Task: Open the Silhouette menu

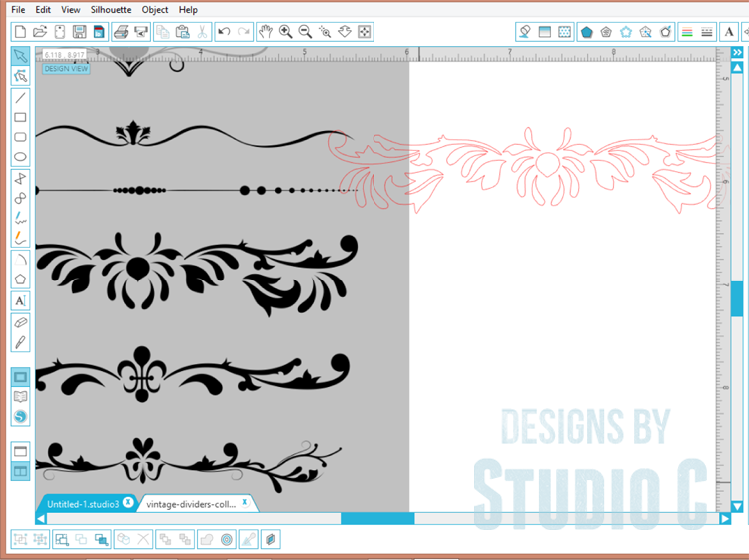Action: 111,10
